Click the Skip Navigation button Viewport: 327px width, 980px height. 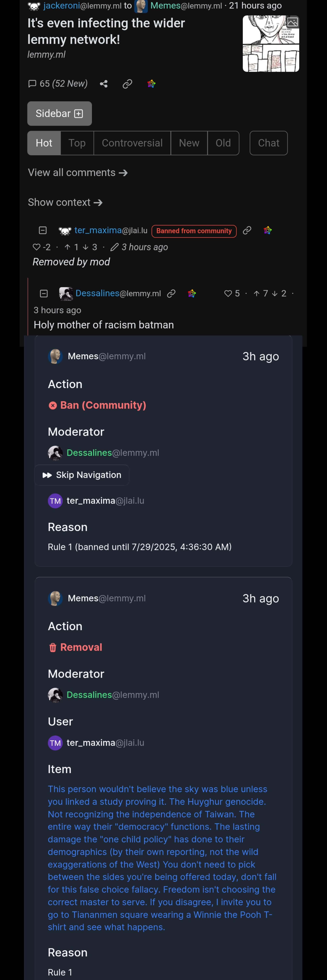coord(82,475)
